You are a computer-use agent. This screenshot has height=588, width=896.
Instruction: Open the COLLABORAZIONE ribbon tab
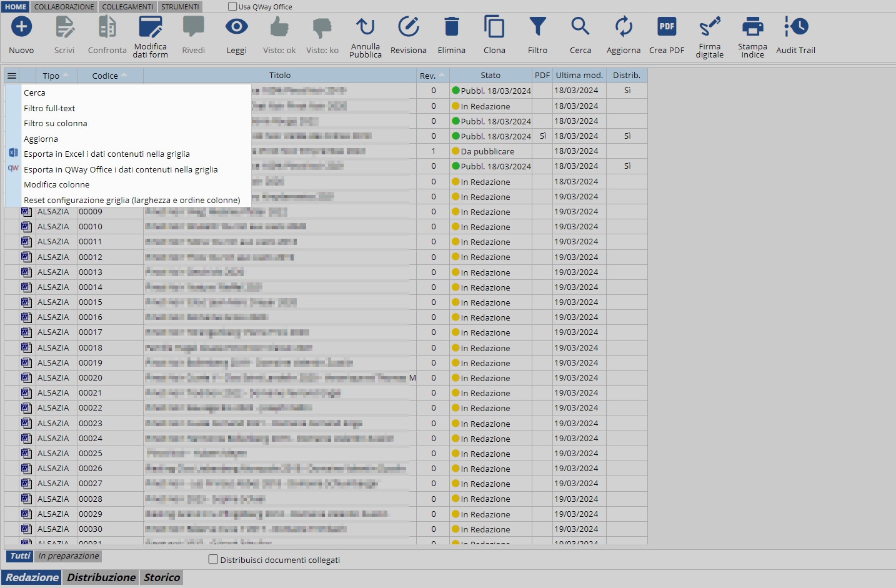coord(64,7)
